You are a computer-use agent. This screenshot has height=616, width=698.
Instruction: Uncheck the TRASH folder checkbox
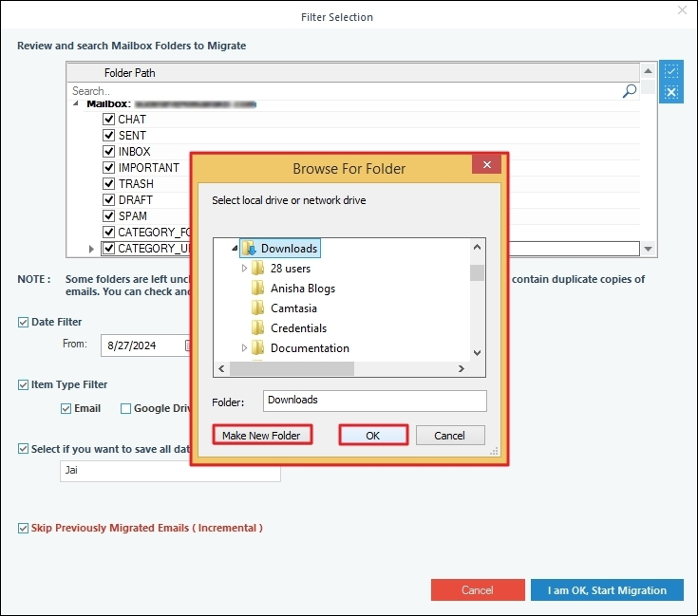[108, 183]
